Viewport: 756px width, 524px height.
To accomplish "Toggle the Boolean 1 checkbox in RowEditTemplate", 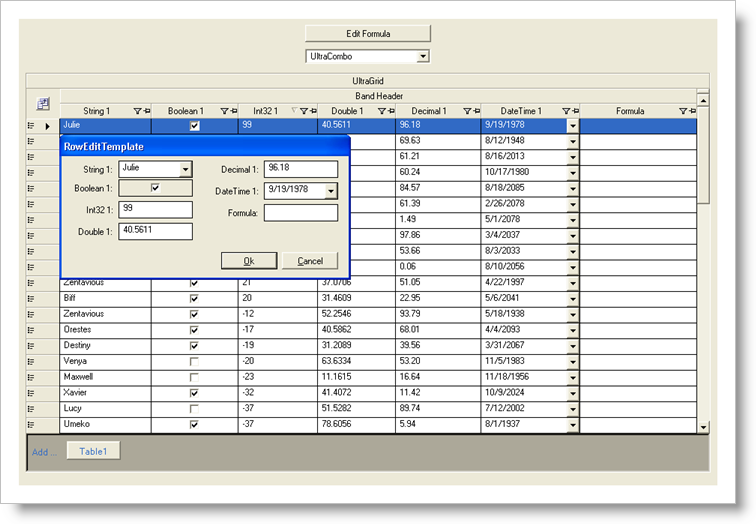I will tap(155, 188).
